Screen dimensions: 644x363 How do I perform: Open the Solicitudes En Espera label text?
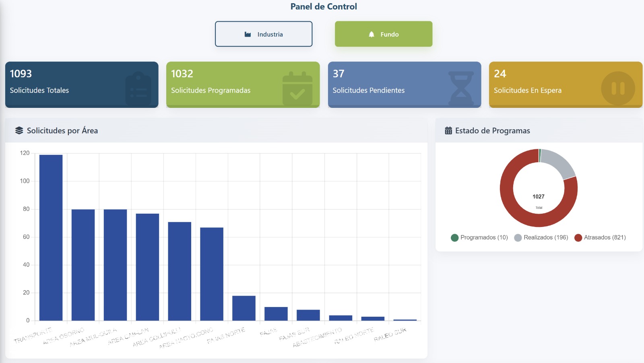527,90
